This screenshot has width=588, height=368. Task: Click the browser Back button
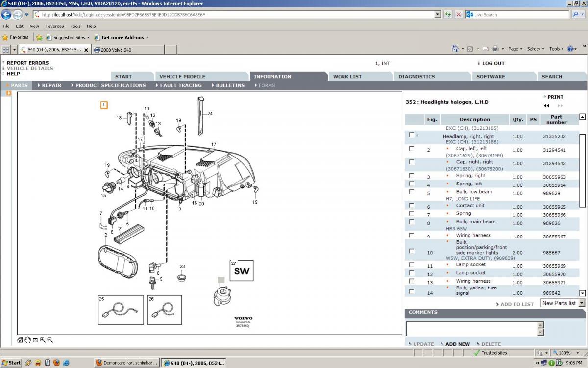pos(6,14)
